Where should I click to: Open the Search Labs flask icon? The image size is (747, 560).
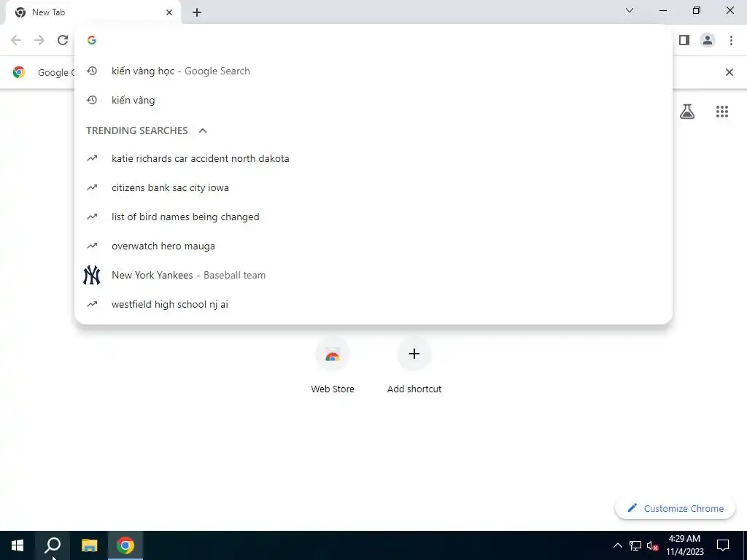point(687,112)
